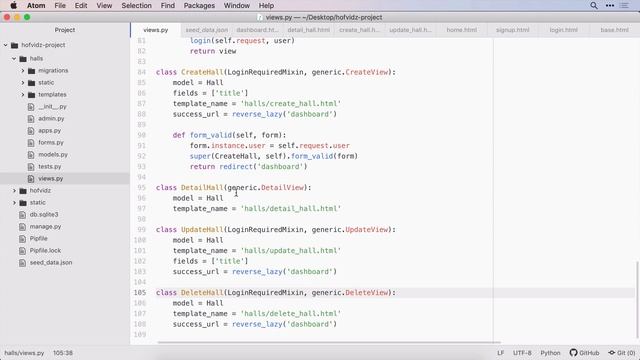Viewport: 640px width, 360px height.
Task: Expand the migrations folder
Action: click(x=23, y=71)
